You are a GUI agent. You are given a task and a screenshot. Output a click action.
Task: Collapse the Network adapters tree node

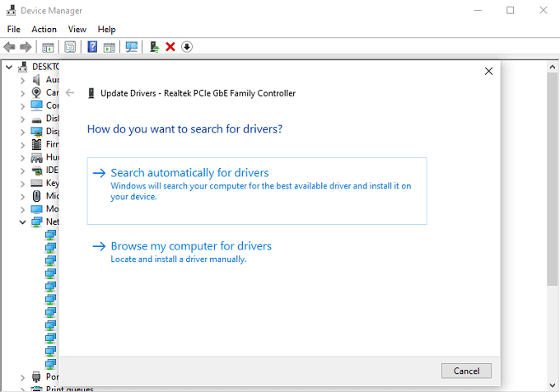coord(22,222)
